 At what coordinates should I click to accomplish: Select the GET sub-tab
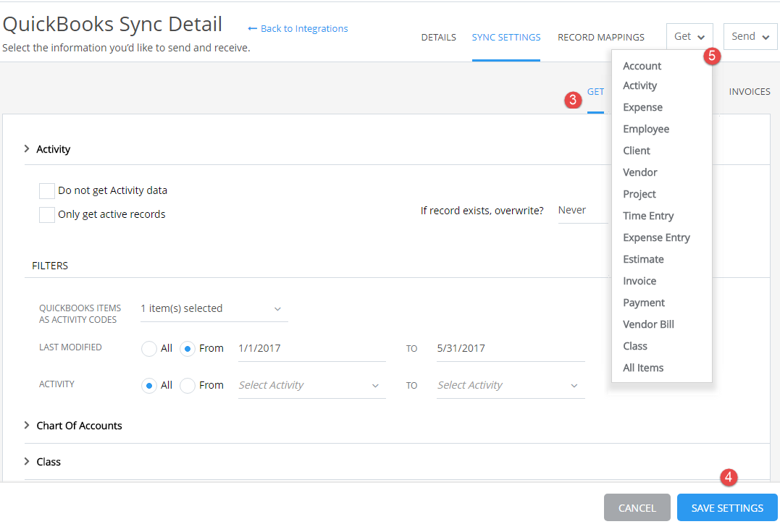595,91
